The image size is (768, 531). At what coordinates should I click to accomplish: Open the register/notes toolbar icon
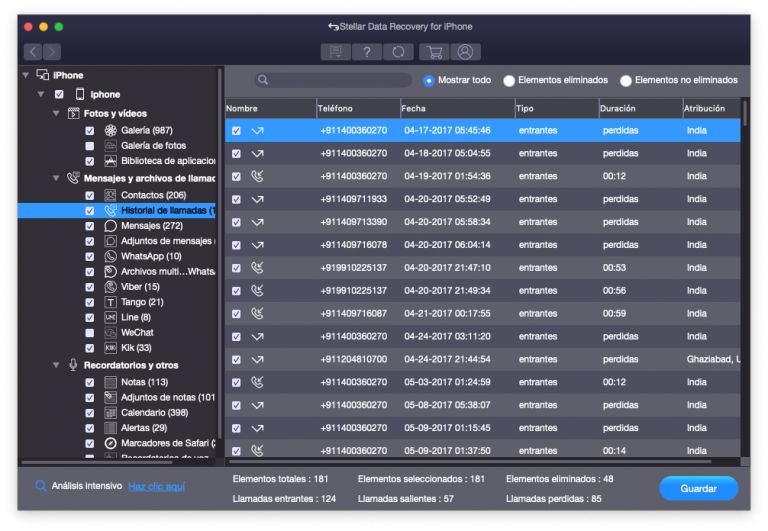(336, 51)
